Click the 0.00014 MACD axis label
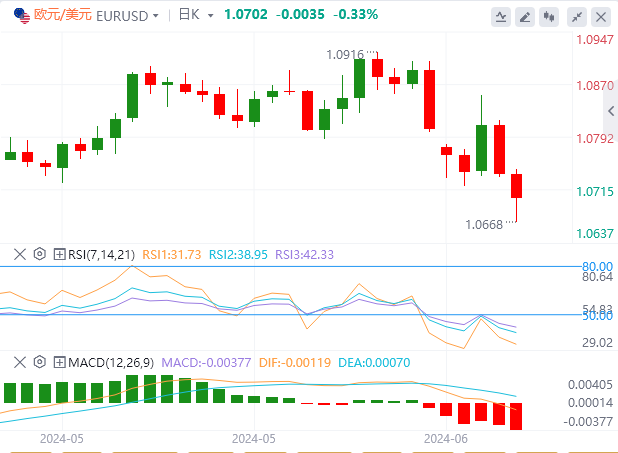This screenshot has height=453, width=618. pos(590,403)
